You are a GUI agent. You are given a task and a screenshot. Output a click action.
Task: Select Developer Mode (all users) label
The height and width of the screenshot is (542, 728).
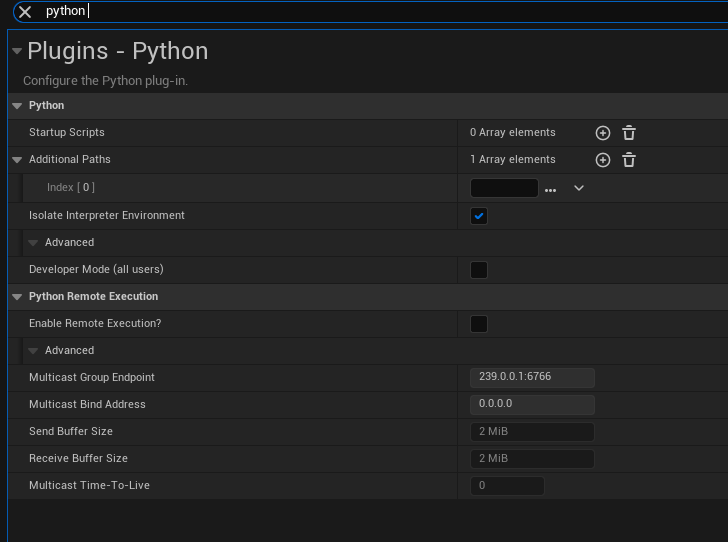(96, 269)
